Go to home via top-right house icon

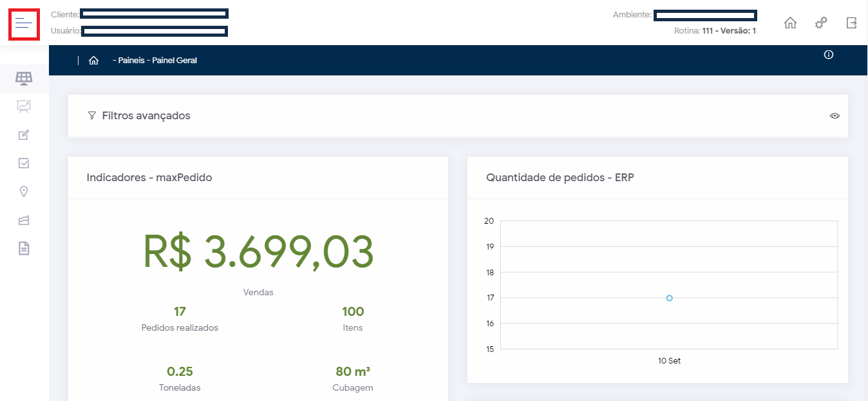[790, 23]
